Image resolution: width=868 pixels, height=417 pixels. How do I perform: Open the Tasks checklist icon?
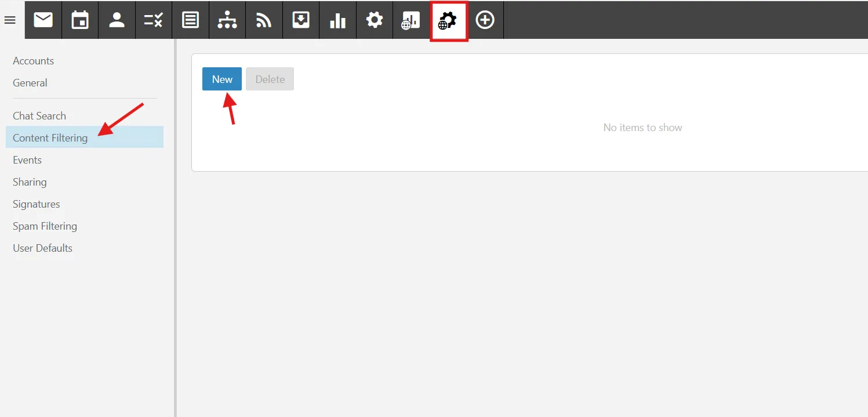pyautogui.click(x=154, y=20)
